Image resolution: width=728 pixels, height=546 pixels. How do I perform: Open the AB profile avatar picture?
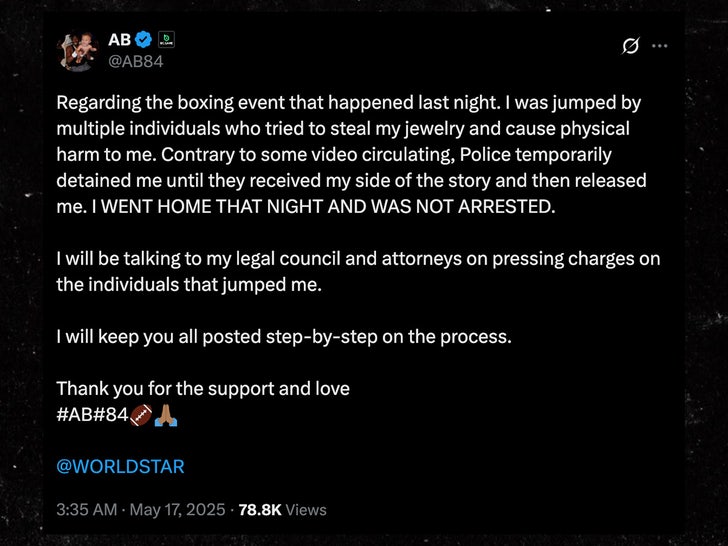[x=77, y=51]
